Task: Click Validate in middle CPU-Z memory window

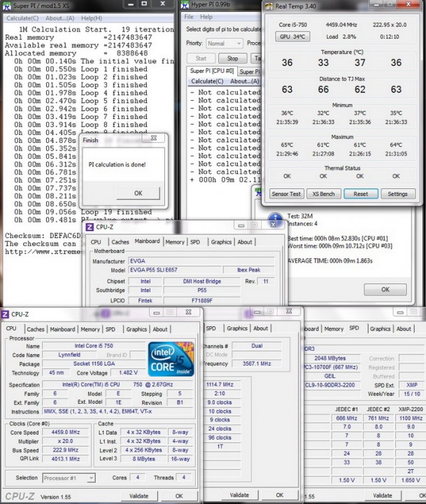Action: (x=239, y=495)
